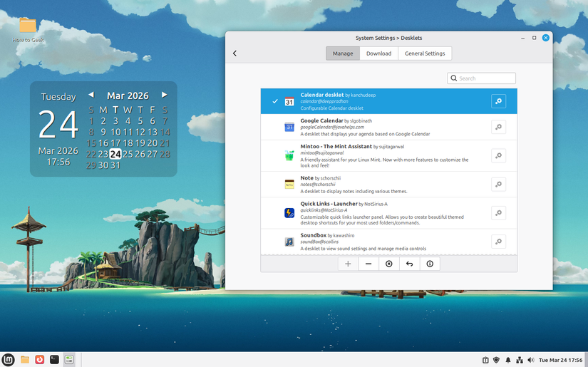Go to previous month on calendar desklet
This screenshot has height=367, width=588.
point(91,95)
